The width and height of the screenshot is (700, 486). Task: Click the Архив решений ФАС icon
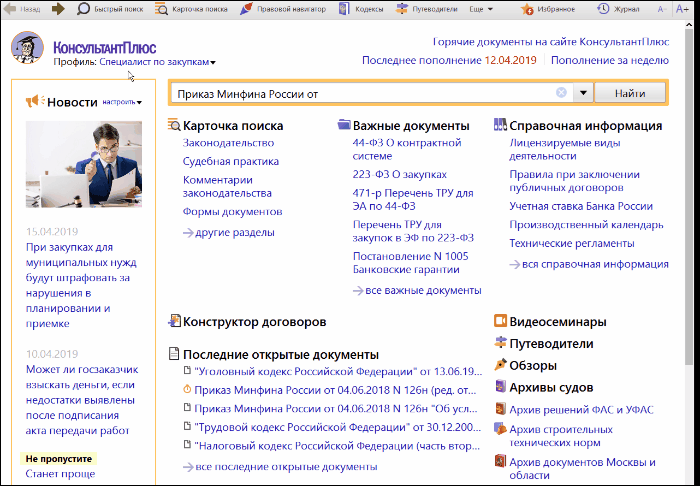tap(500, 409)
